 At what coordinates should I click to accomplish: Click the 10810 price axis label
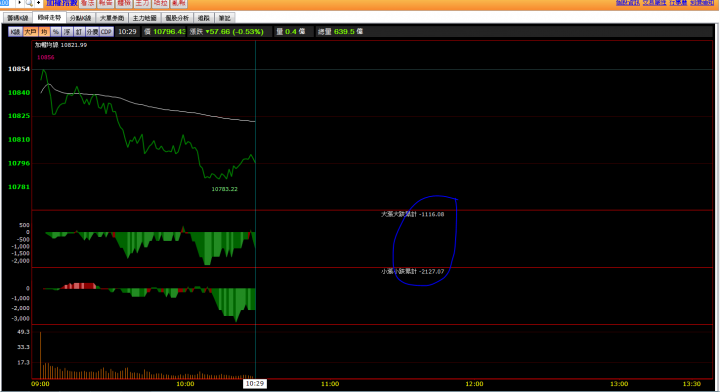[x=19, y=140]
